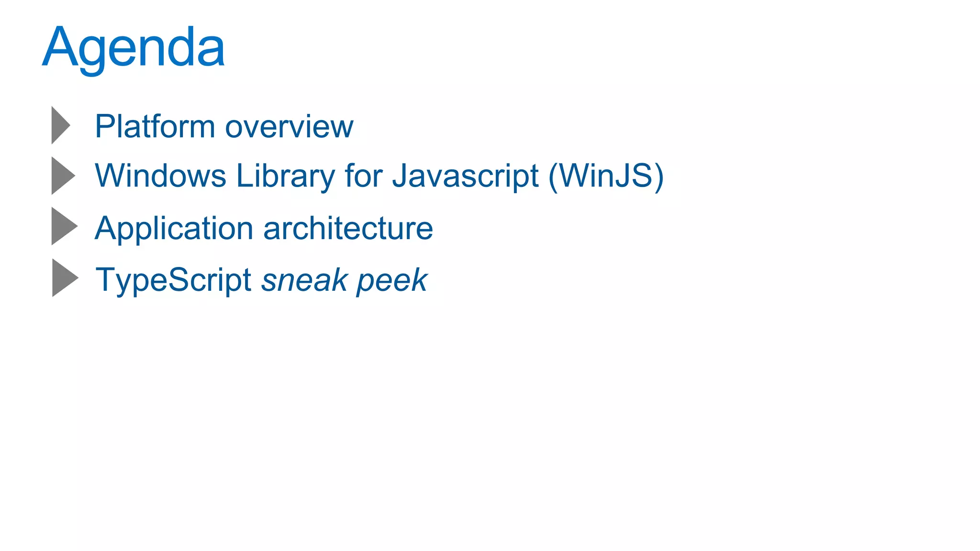Click the italic word sneak
This screenshot has height=551, width=980.
coord(305,280)
